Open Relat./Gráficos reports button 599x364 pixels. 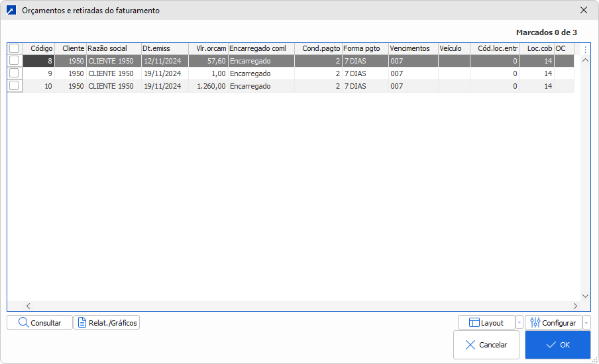[x=107, y=322]
